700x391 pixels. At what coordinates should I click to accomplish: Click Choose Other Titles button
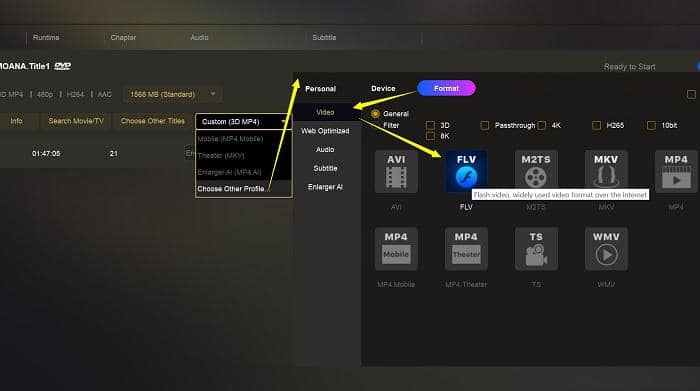153,121
